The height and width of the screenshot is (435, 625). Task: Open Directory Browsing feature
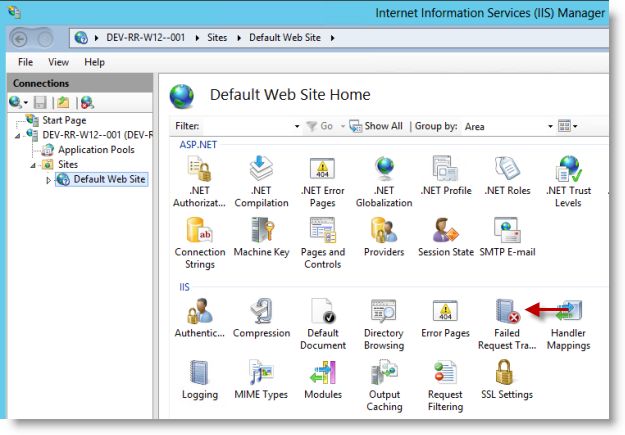[x=384, y=324]
